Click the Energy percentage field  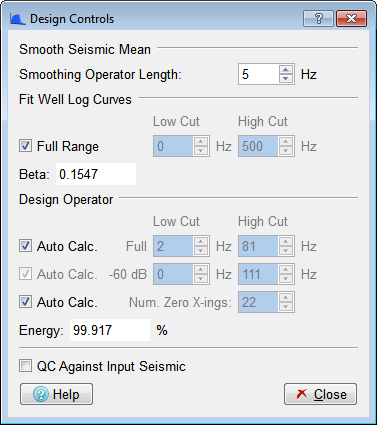[x=110, y=330]
